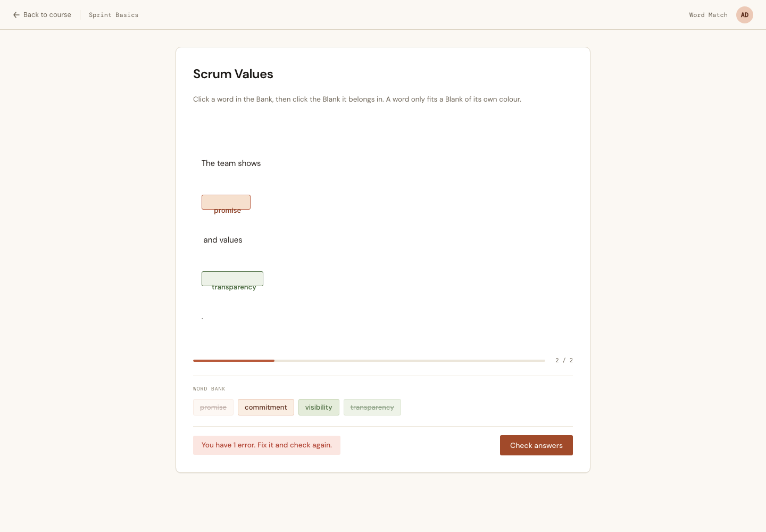The image size is (766, 532).
Task: Go to Back to course link
Action: point(42,15)
